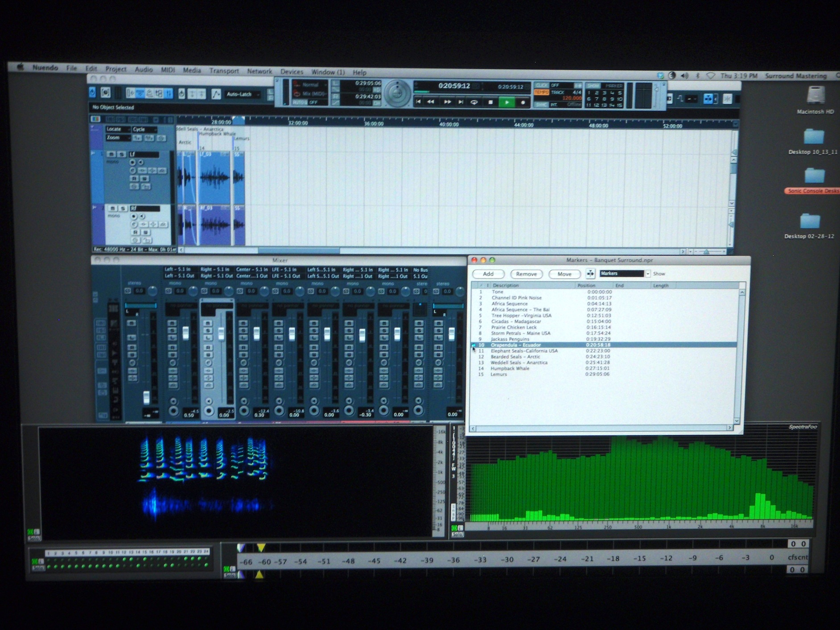
Task: Toggle the Cycle loop button in transport
Action: tap(474, 102)
